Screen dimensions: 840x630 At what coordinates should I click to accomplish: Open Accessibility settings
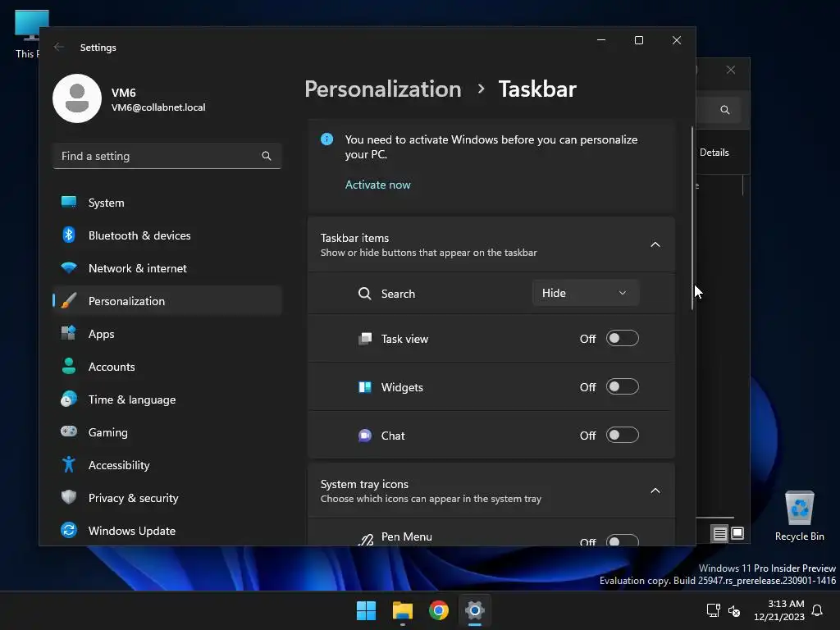[167, 464]
